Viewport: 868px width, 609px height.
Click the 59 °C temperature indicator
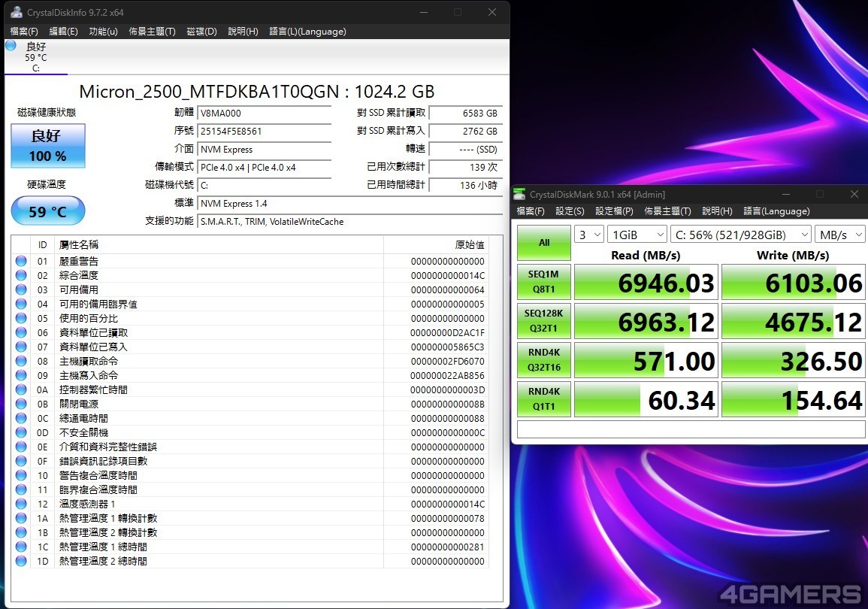pyautogui.click(x=48, y=211)
